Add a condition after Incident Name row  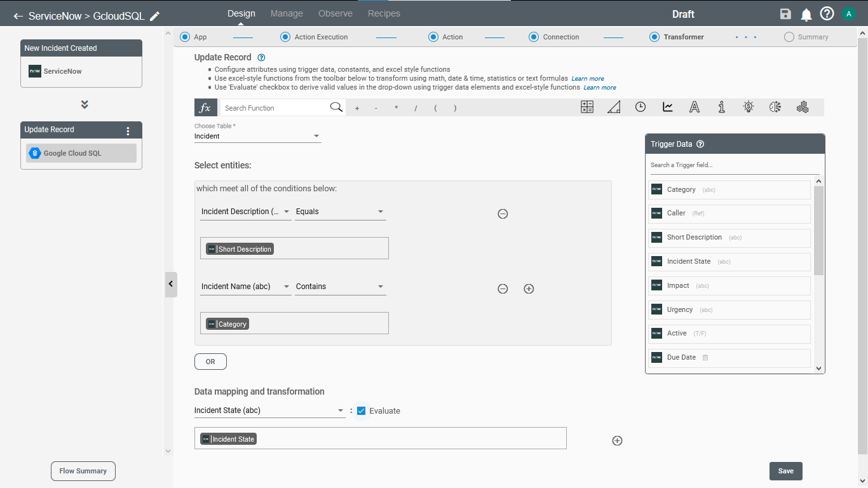click(x=529, y=288)
